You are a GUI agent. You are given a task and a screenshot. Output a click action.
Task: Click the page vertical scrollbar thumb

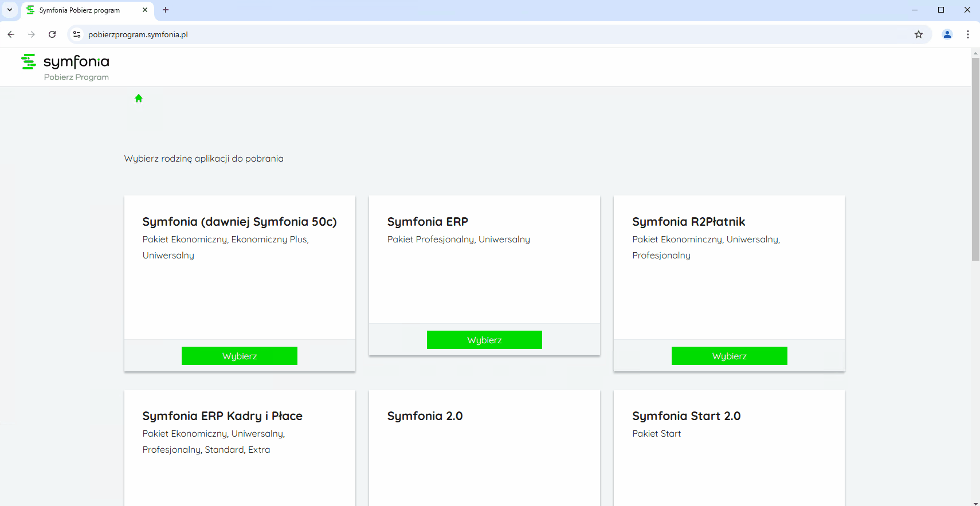point(975,159)
